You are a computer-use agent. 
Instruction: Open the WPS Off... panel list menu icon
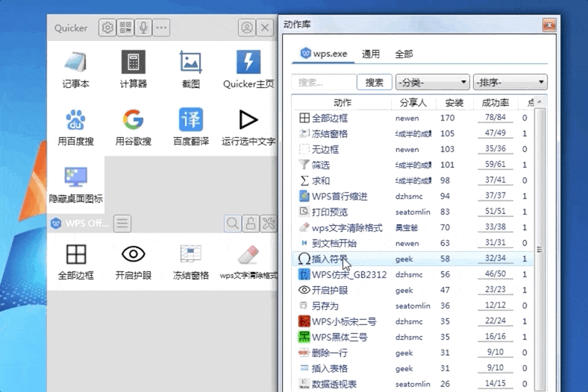[122, 224]
